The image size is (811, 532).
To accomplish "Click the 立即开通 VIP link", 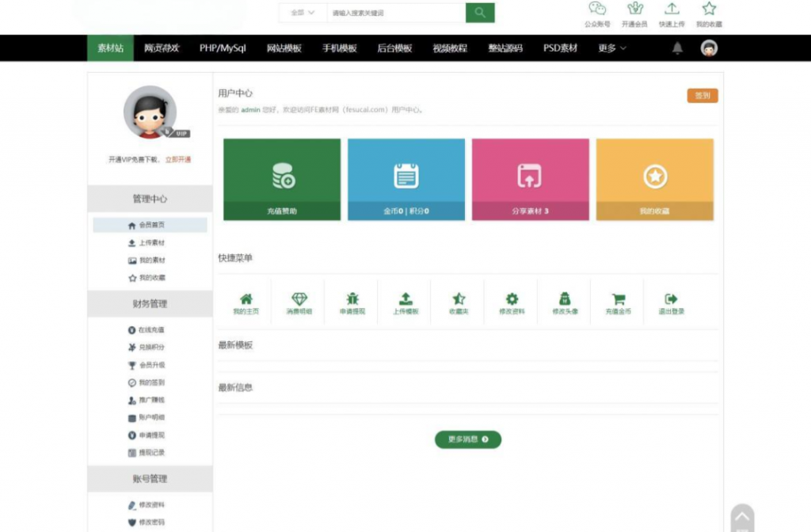I will [x=177, y=159].
